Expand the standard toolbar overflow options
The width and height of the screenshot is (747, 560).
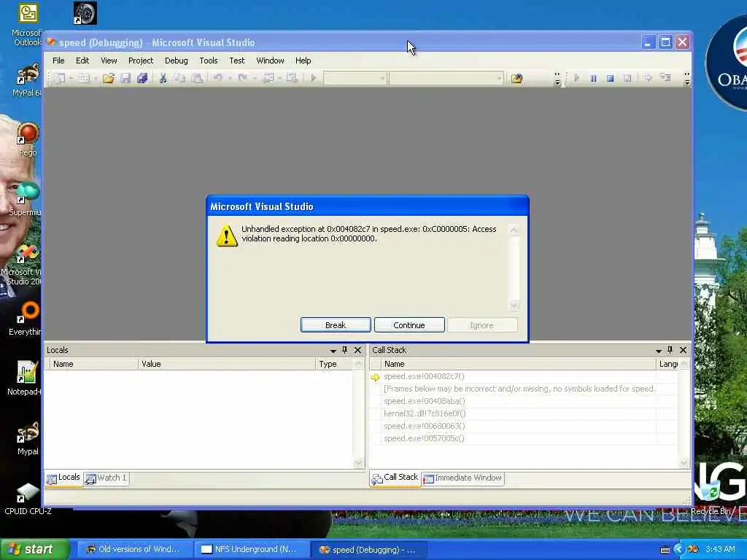pyautogui.click(x=557, y=79)
